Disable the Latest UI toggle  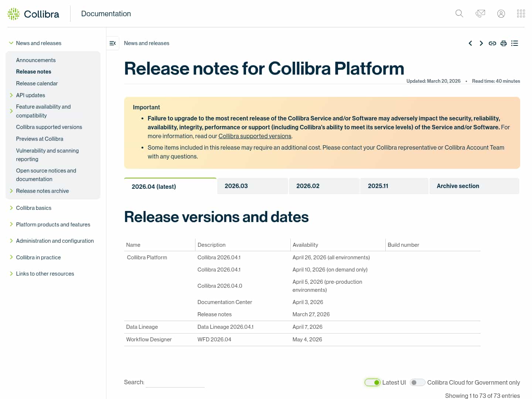point(372,382)
